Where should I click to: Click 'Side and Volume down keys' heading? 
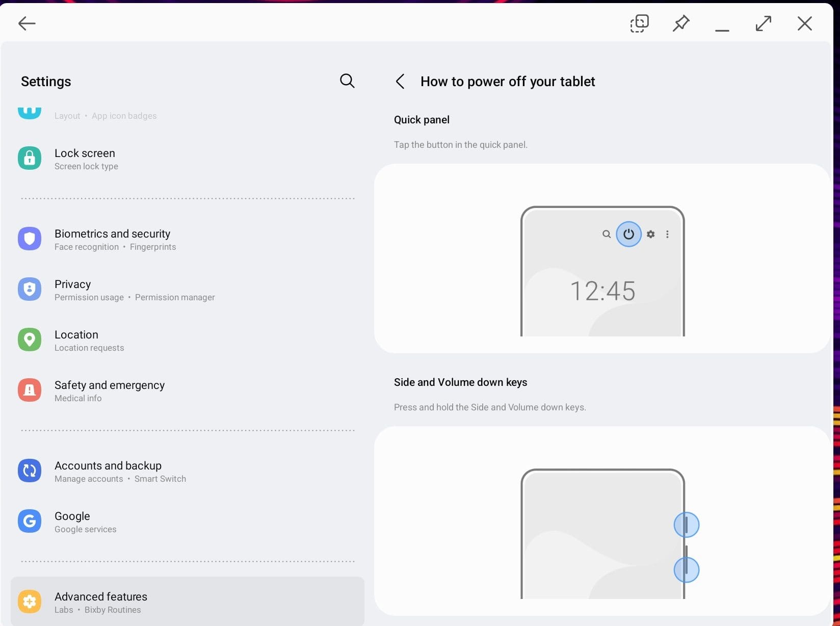pyautogui.click(x=460, y=382)
